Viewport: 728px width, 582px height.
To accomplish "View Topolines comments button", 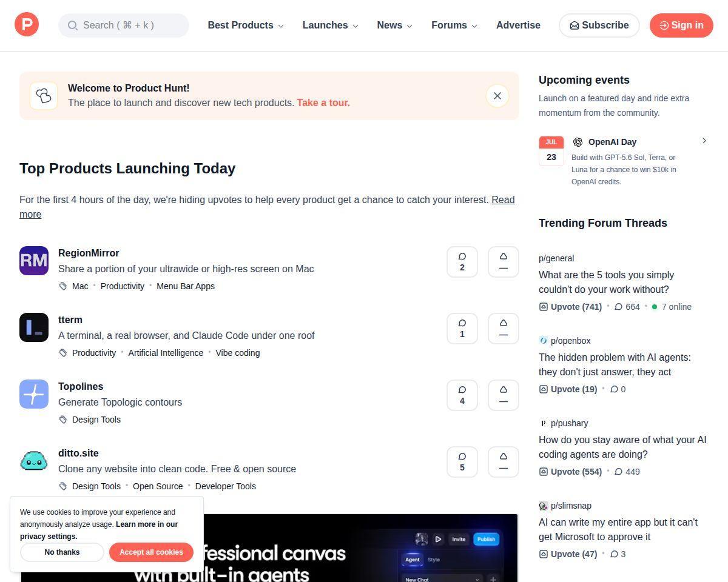I will pos(462,395).
